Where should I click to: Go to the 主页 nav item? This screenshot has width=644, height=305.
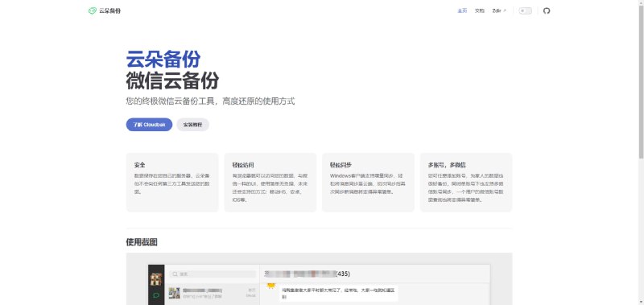click(462, 10)
